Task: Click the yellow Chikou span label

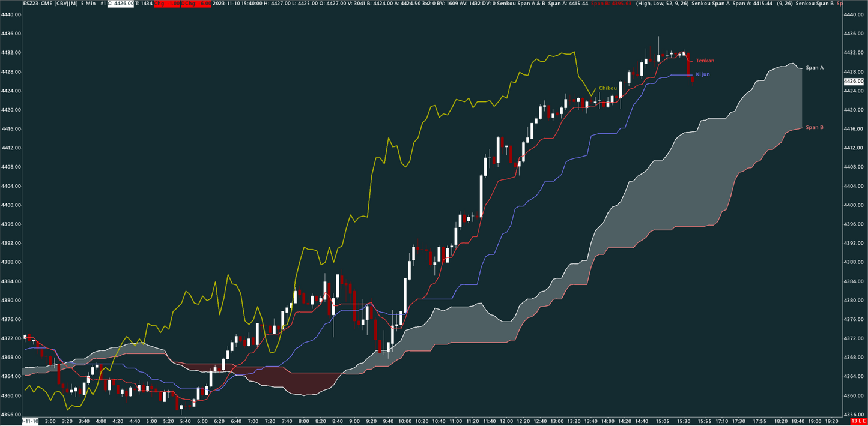Action: [607, 88]
